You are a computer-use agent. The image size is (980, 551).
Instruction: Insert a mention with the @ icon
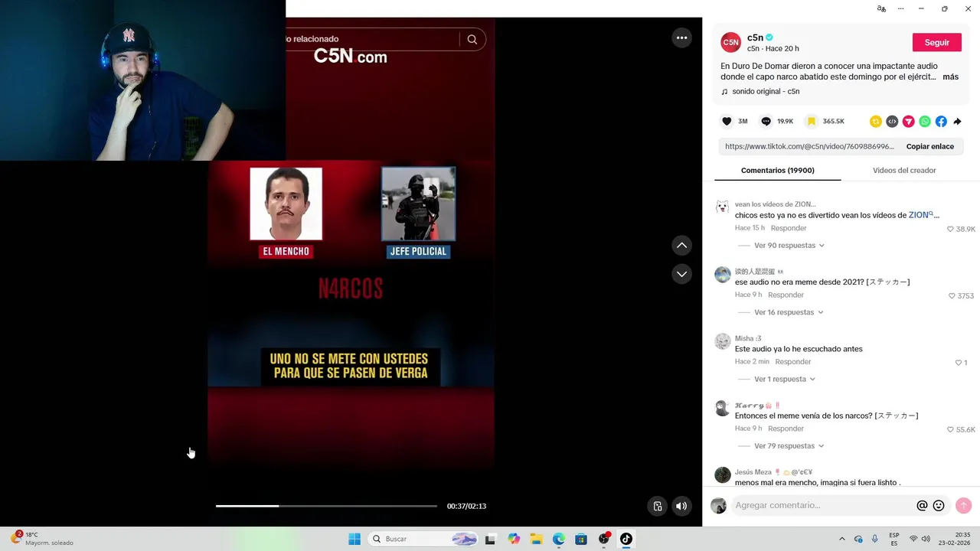pos(922,506)
